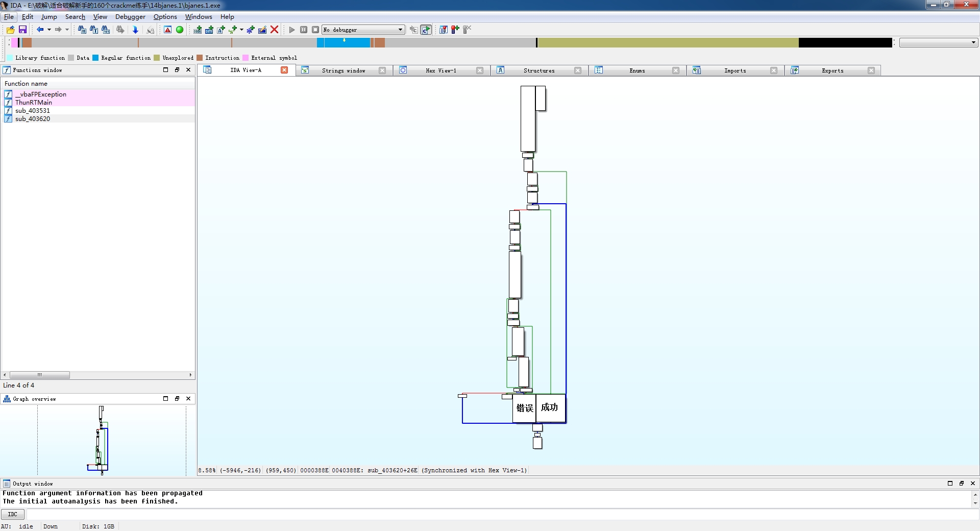Select sub_403620 in the functions list

(x=99, y=119)
